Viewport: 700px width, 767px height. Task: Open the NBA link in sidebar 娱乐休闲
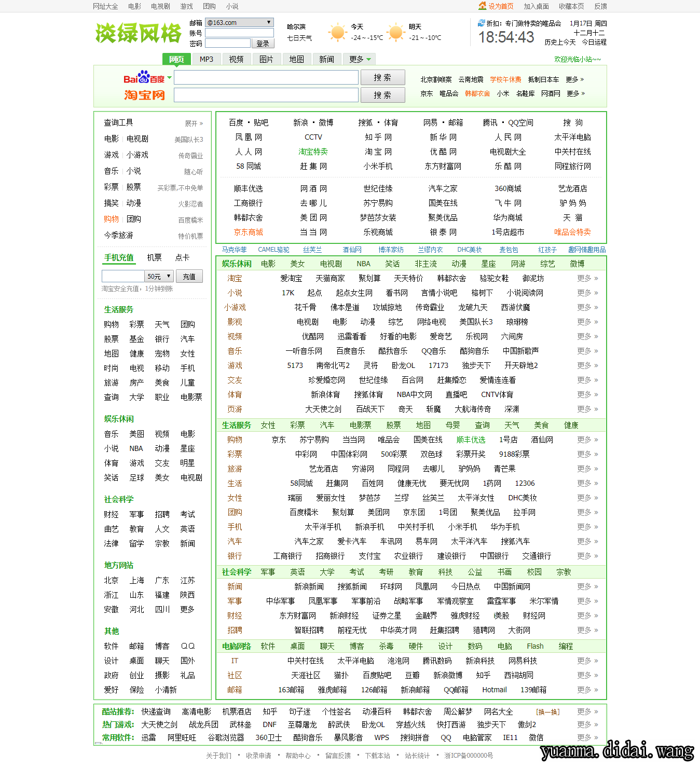[136, 448]
